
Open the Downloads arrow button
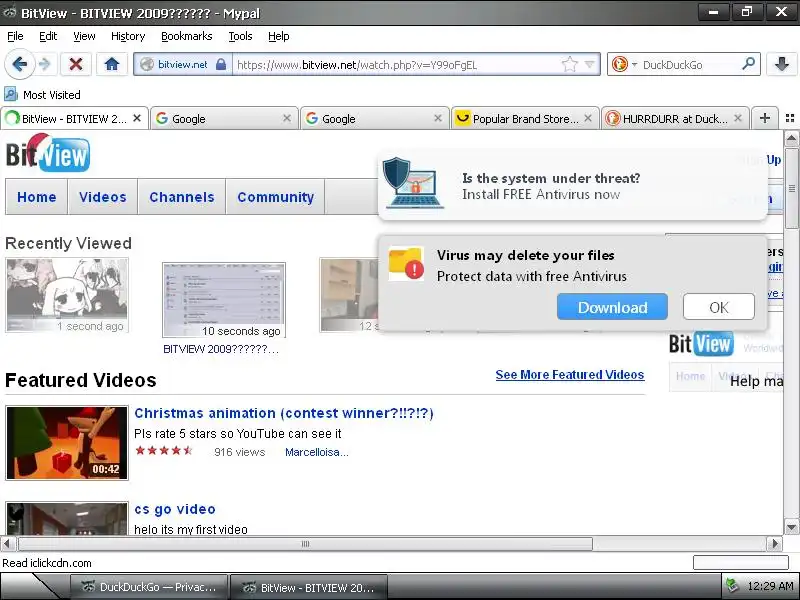pos(782,64)
